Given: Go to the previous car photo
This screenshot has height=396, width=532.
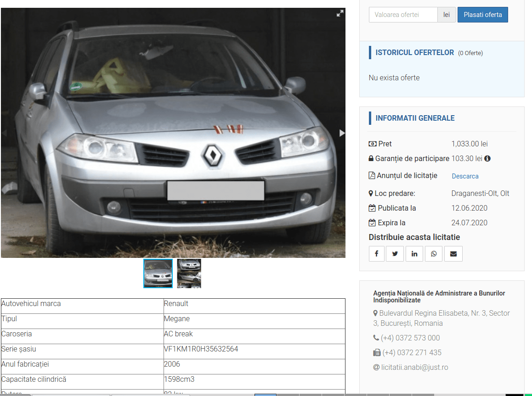Looking at the screenshot, I should [x=5, y=133].
